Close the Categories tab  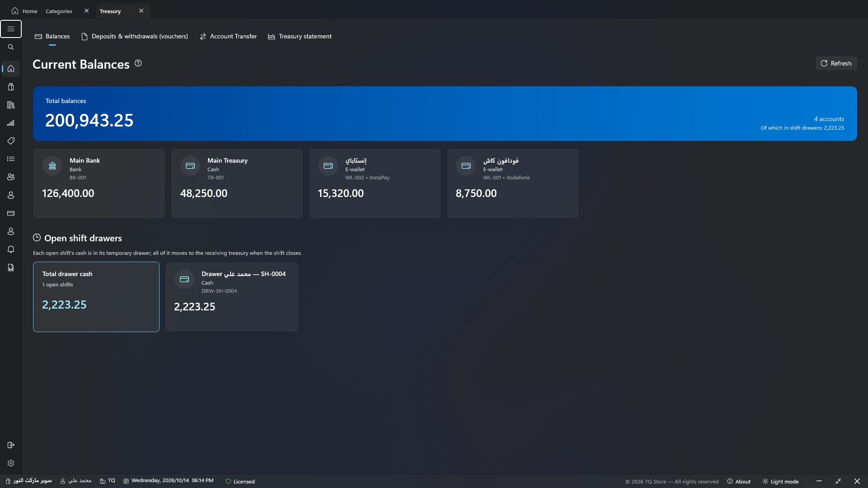pos(86,11)
